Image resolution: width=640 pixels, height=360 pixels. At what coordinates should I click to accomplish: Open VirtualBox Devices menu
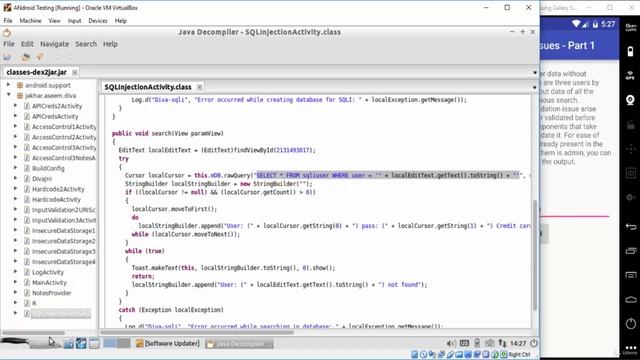pyautogui.click(x=98, y=21)
